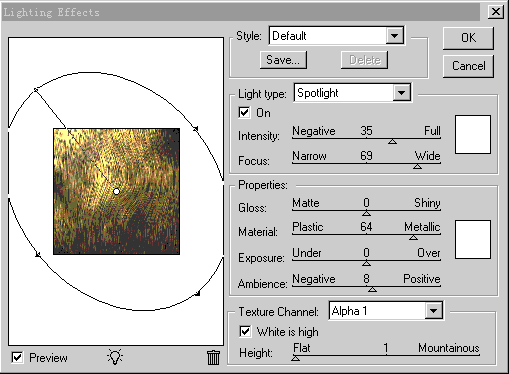Toggle the Preview checkbox
The width and height of the screenshot is (509, 374).
tap(17, 358)
